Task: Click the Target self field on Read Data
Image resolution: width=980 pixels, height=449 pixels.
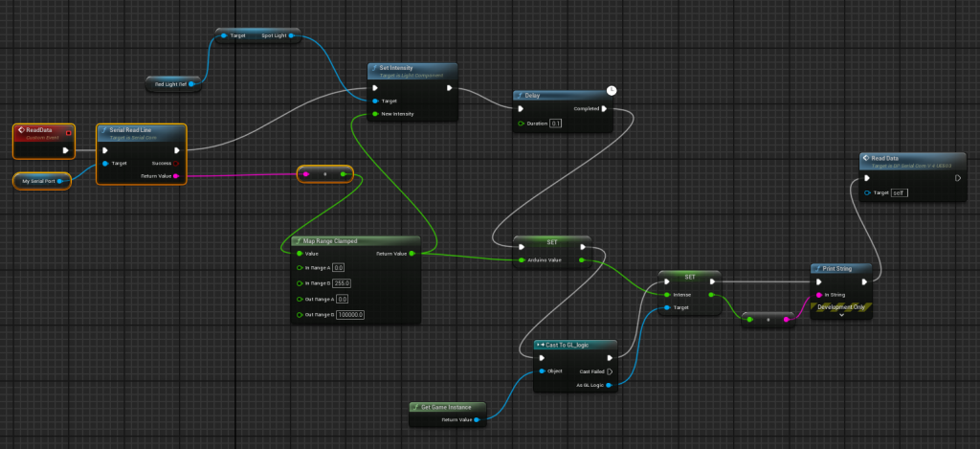Action: click(898, 192)
